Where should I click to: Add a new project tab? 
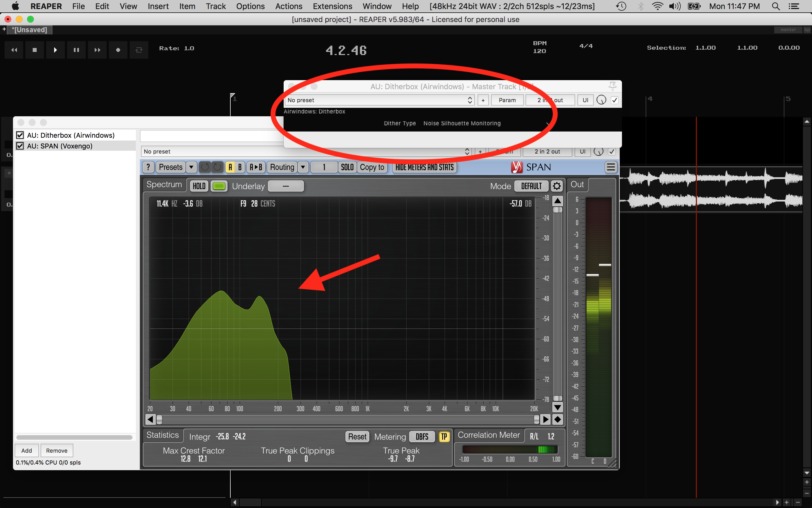click(x=4, y=30)
